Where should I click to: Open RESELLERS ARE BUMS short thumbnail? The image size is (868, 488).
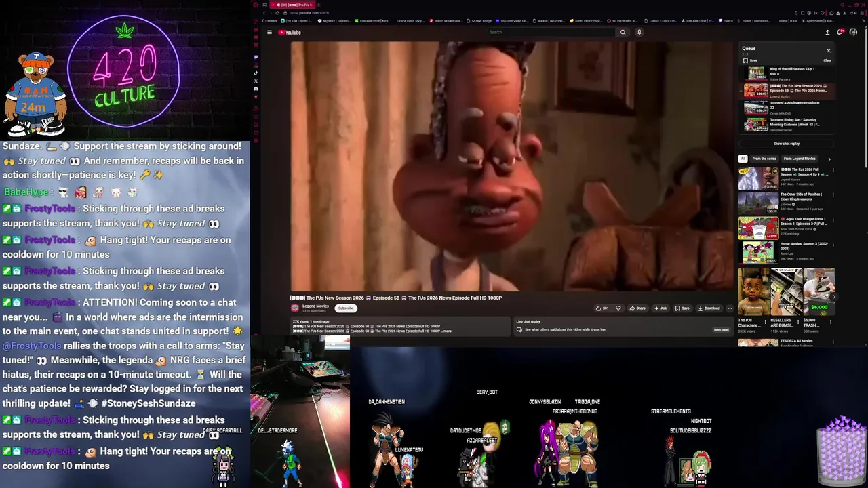click(x=786, y=292)
